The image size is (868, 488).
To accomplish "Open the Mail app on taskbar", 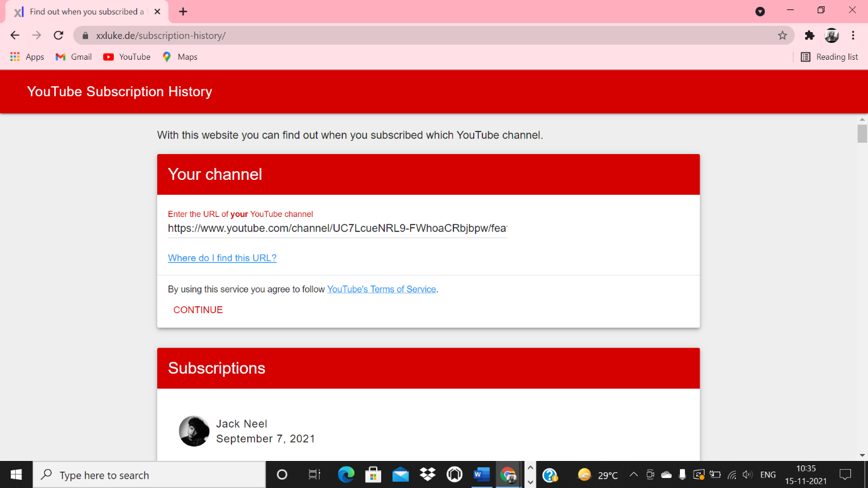I will 401,475.
